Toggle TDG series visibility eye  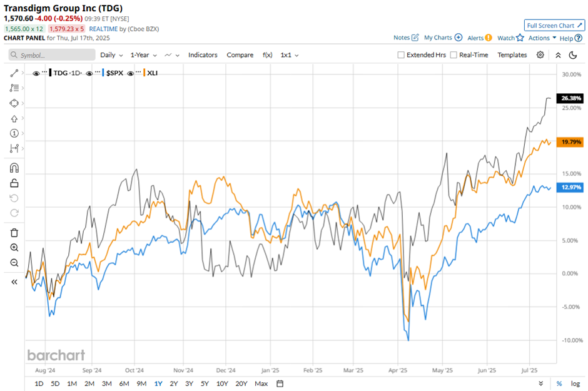tap(36, 73)
